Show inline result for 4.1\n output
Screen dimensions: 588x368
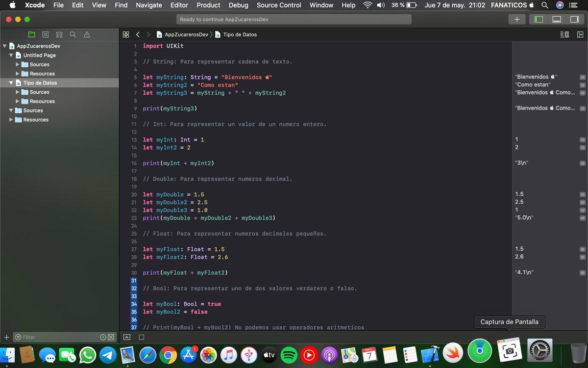click(582, 272)
